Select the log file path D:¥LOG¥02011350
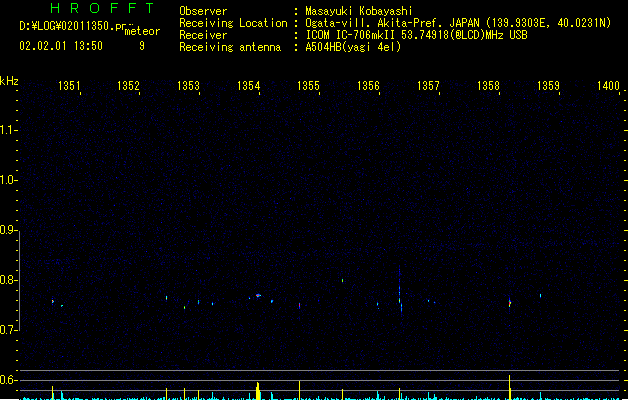The height and width of the screenshot is (400, 629). click(x=73, y=26)
